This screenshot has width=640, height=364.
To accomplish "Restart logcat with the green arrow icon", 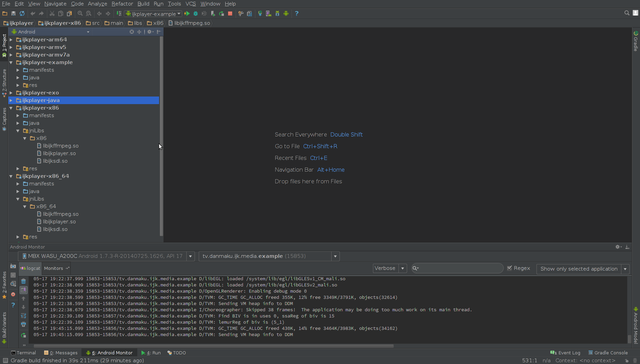I will coord(23,335).
